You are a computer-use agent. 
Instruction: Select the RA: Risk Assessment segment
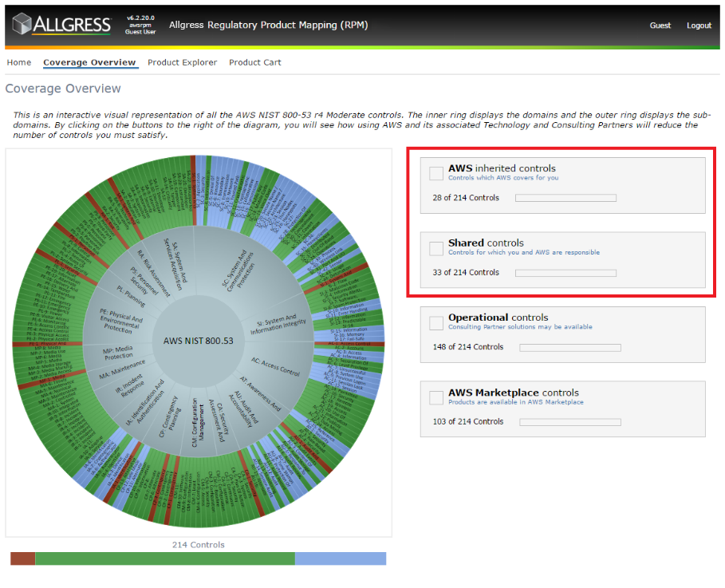(154, 273)
